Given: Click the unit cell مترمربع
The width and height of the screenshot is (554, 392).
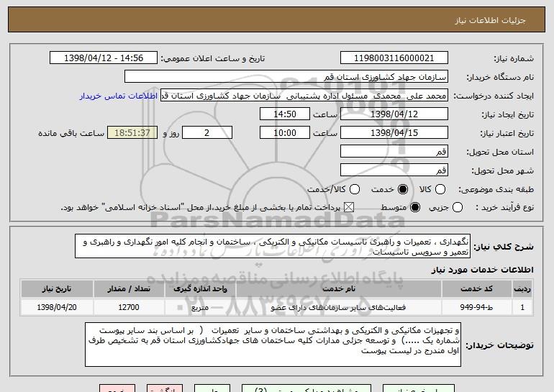Looking at the screenshot, I should [200, 307].
